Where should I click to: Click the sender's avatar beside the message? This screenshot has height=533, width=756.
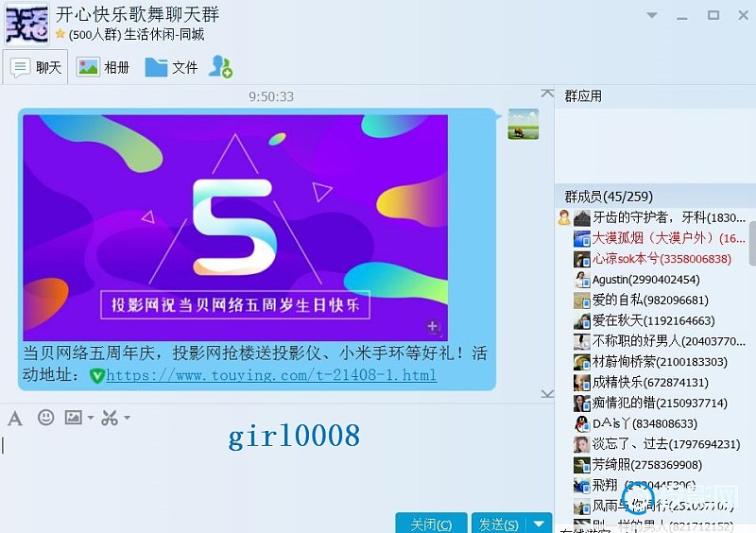point(523,124)
